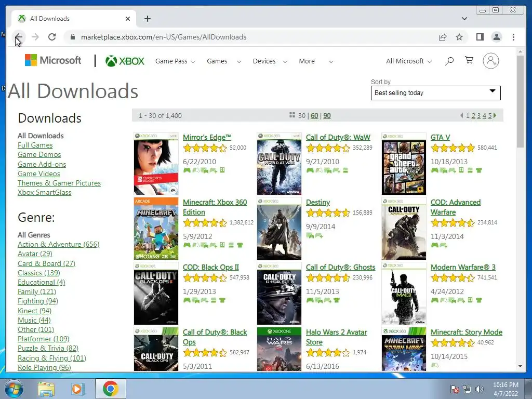The image size is (532, 399).
Task: Click the Modern Warfare 3 cover art
Action: pyautogui.click(x=404, y=294)
